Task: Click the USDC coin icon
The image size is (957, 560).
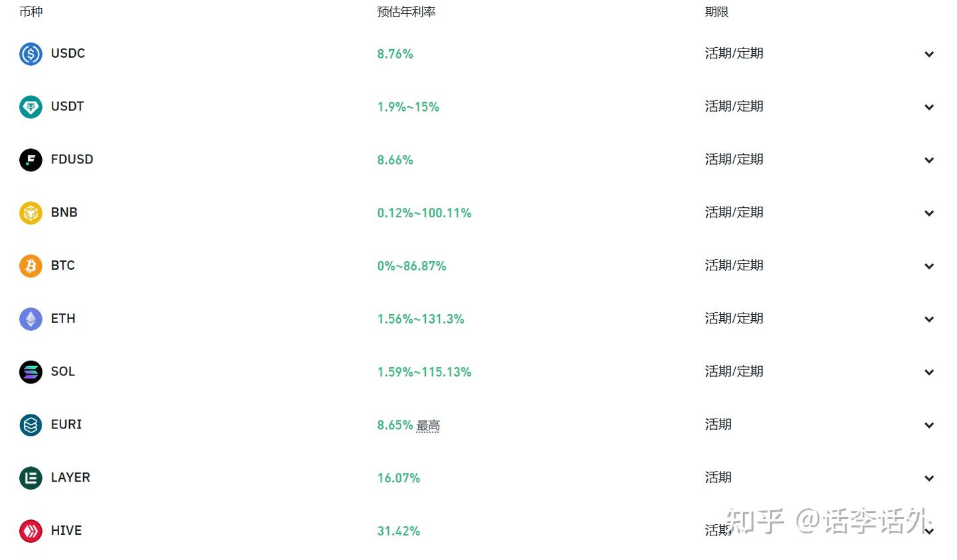Action: [x=31, y=54]
